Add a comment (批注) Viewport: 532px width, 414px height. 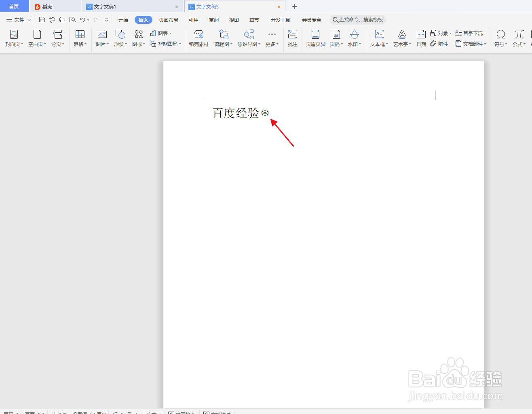point(293,38)
